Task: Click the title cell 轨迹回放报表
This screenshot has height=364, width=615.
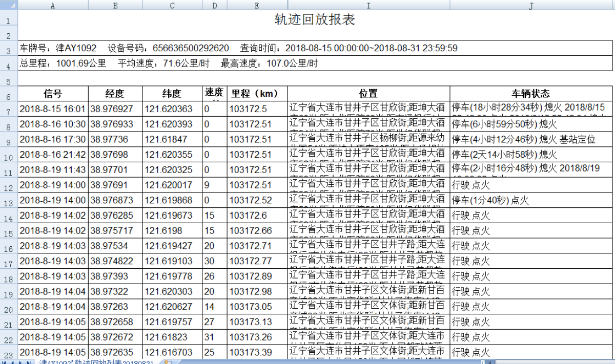Action: (315, 20)
